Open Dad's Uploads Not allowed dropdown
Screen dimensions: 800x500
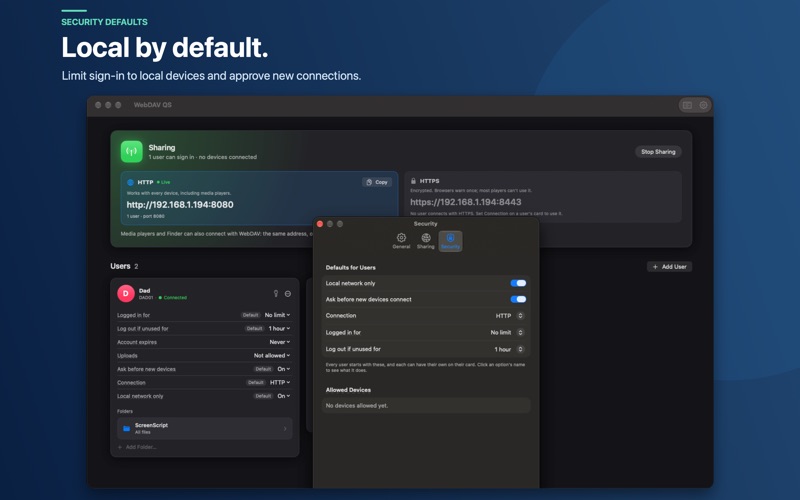[272, 356]
